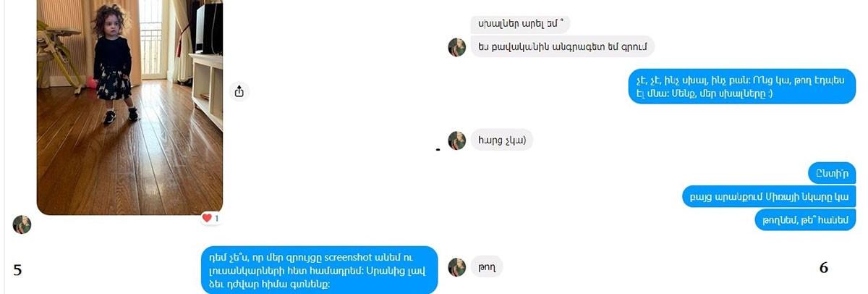Click the red heart reaction under the photo
Viewport: 868px width, 294px height.
click(x=207, y=218)
